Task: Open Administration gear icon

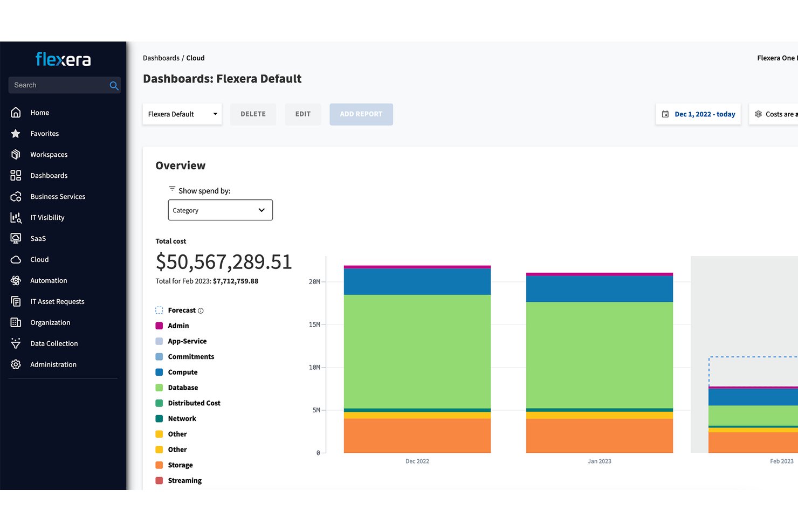Action: (16, 364)
